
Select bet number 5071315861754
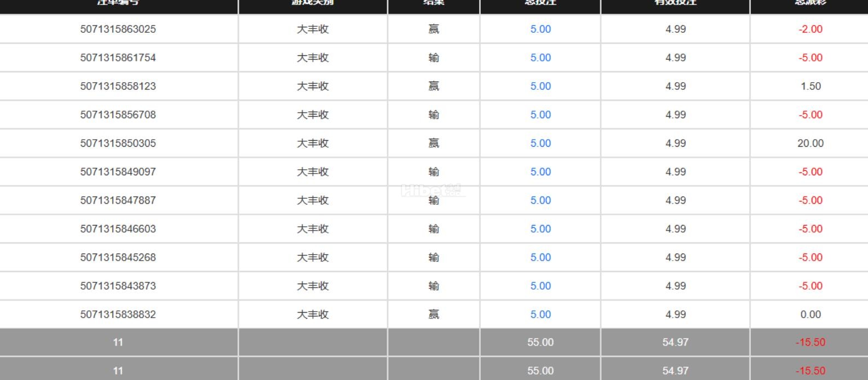click(x=118, y=57)
